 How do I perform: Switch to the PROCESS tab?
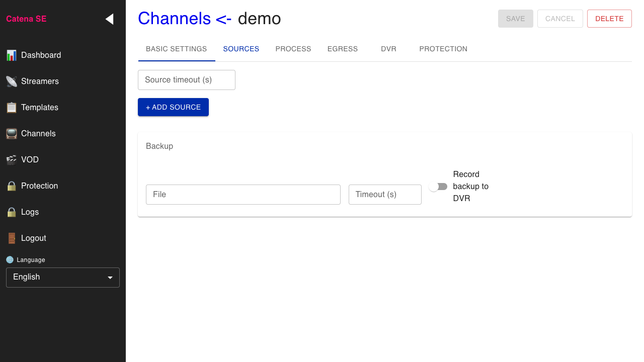(x=293, y=49)
